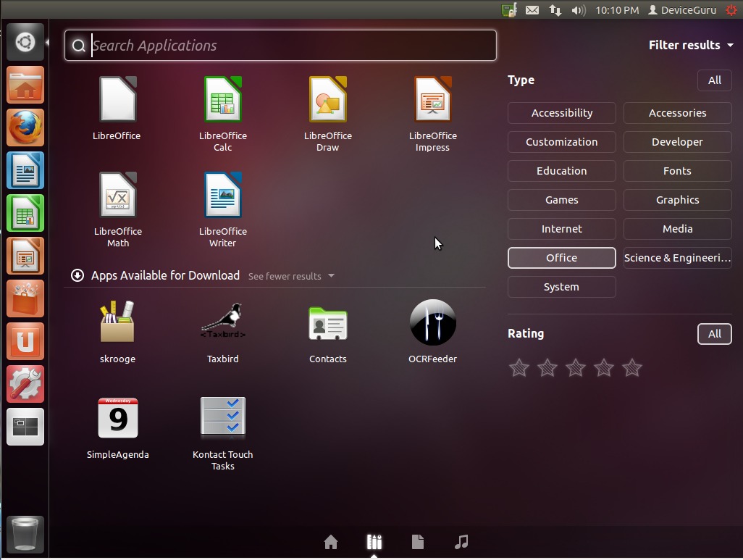The image size is (743, 560).
Task: Deselect the Office type filter
Action: pos(561,257)
